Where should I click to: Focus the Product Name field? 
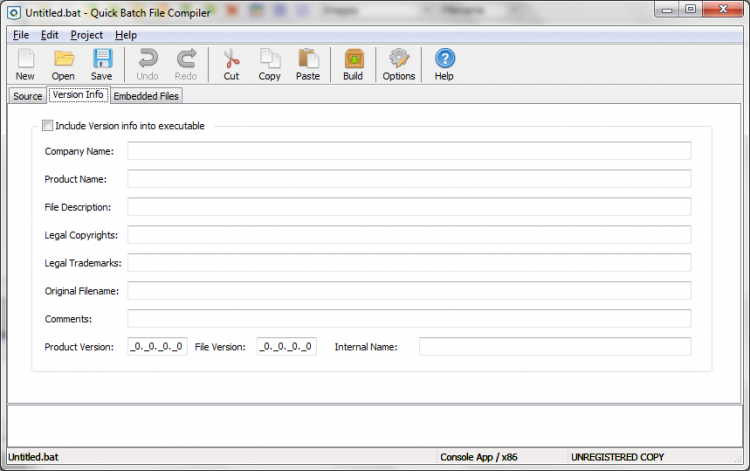(x=409, y=179)
